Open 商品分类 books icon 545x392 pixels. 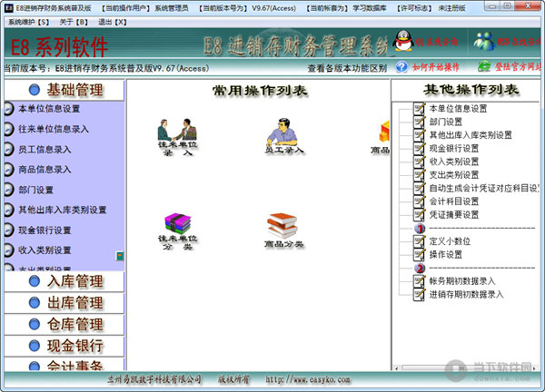(283, 230)
